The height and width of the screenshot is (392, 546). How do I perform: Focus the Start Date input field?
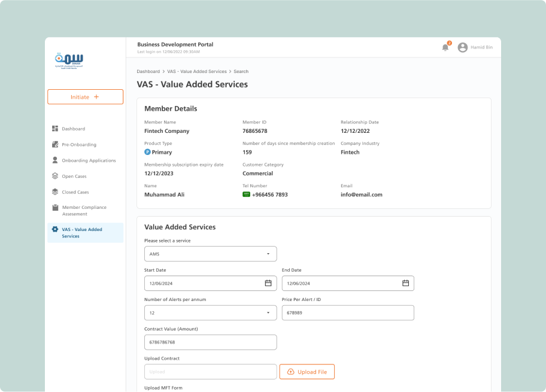pos(210,283)
